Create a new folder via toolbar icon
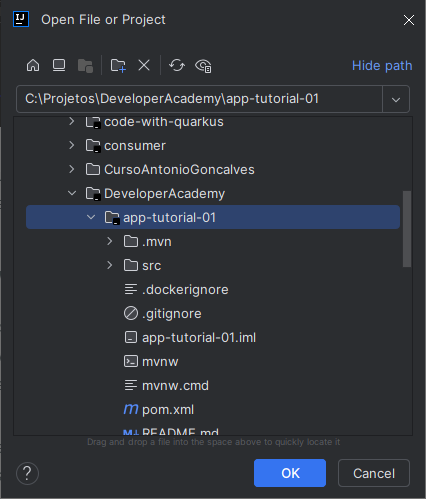 118,65
